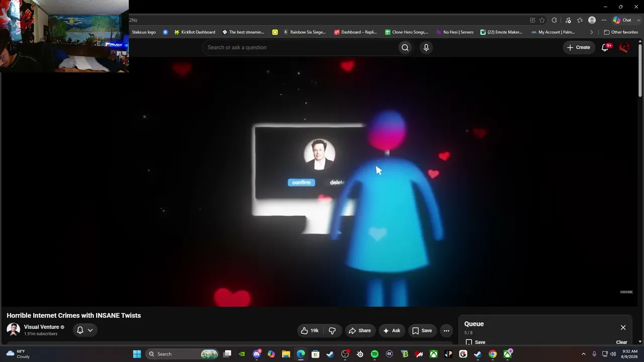
Task: Open the My Account | Palm bookmark
Action: click(553, 32)
